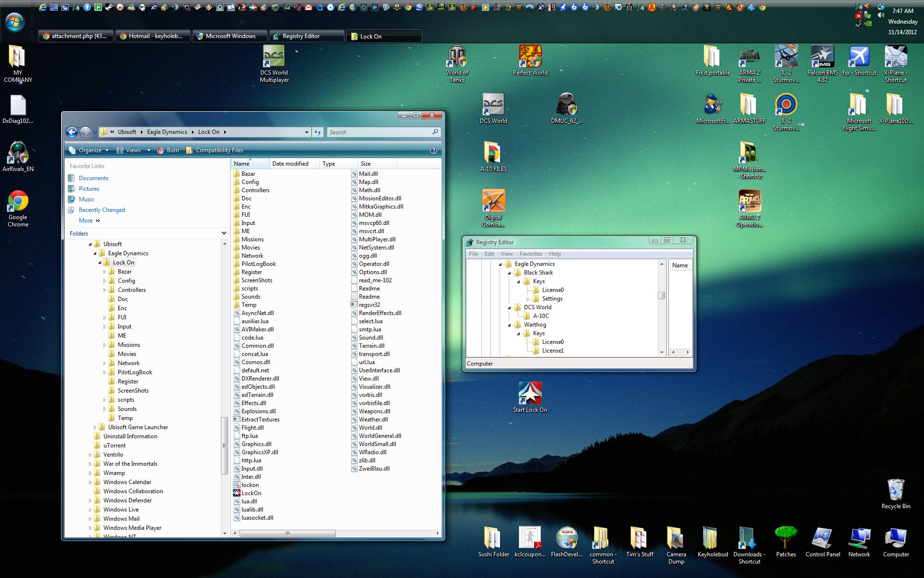
Task: Switch to the Hotmail taskbar window
Action: click(x=153, y=36)
